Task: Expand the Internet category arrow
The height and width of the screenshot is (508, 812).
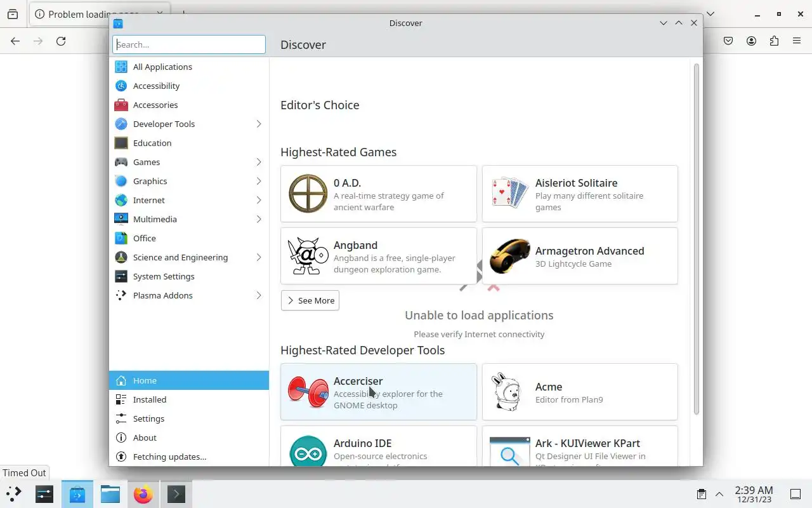Action: tap(259, 200)
